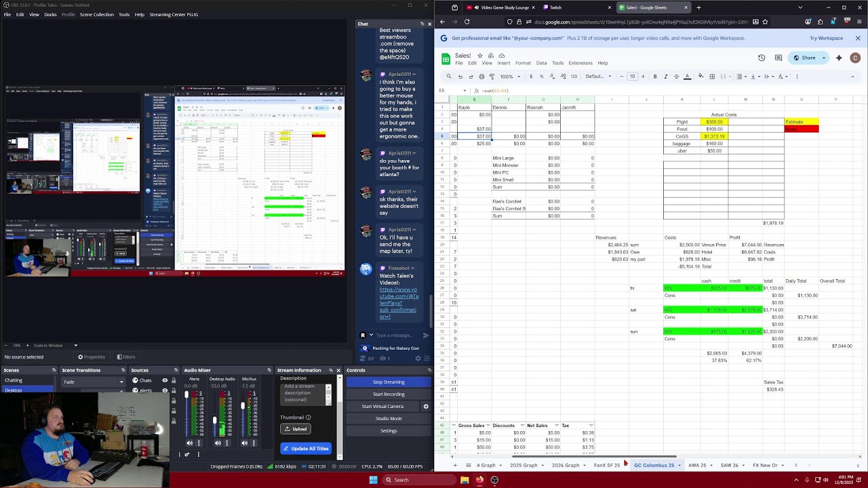The image size is (868, 488).
Task: Hide the Chats source with eye icon
Action: (165, 381)
